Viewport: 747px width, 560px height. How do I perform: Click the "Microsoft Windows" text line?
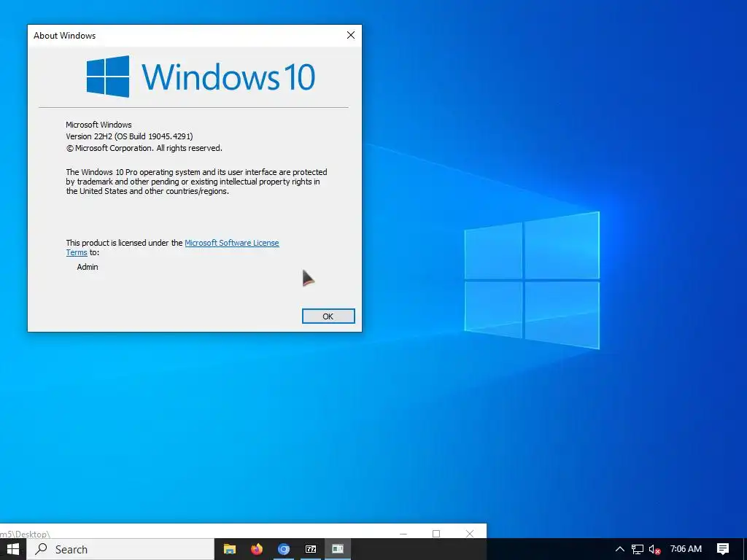coord(98,125)
